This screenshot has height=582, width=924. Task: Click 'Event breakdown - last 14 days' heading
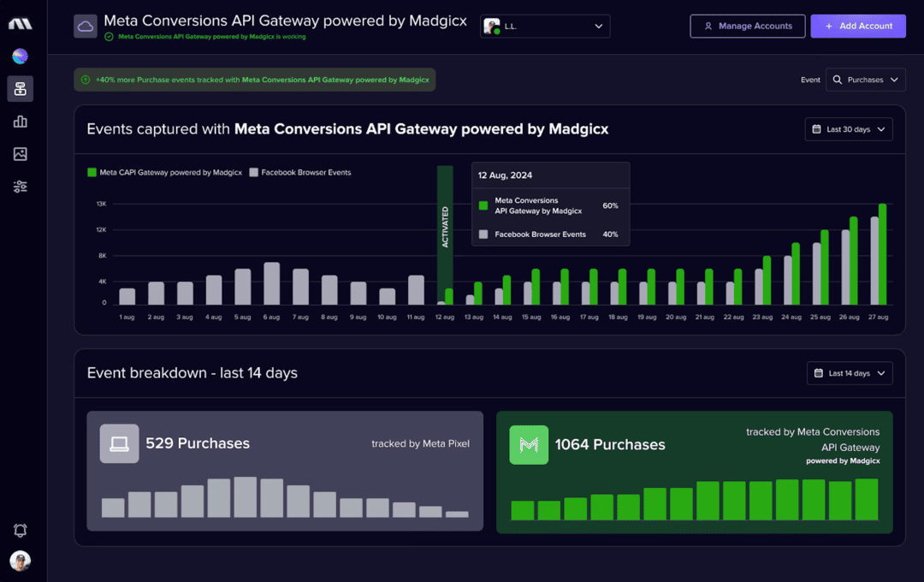point(192,373)
